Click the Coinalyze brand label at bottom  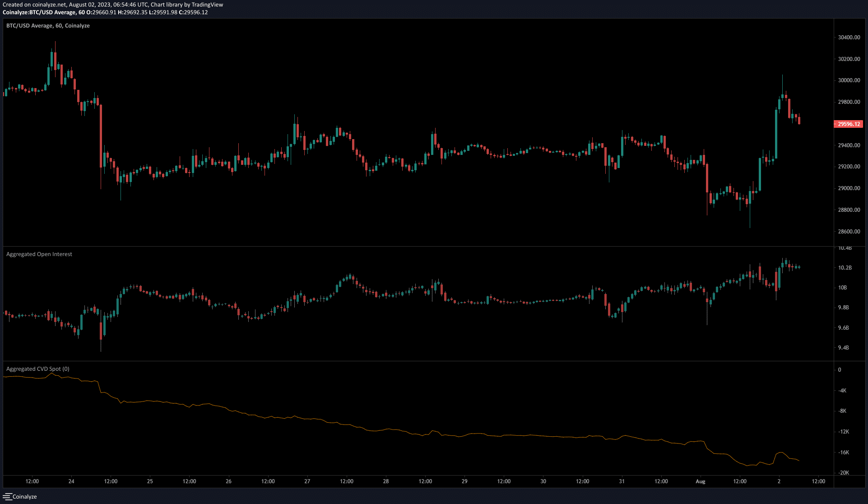pyautogui.click(x=25, y=497)
